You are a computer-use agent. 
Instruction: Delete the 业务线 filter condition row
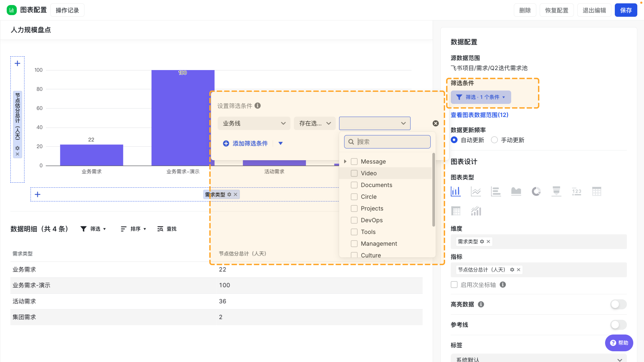436,123
